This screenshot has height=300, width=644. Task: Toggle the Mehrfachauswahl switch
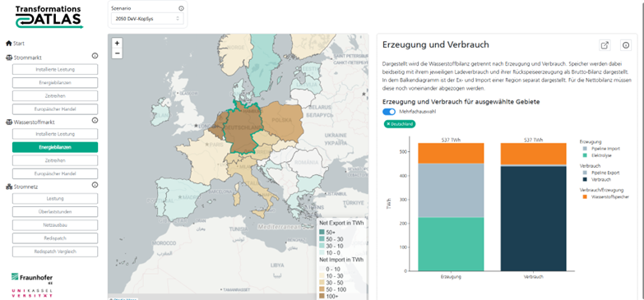389,112
